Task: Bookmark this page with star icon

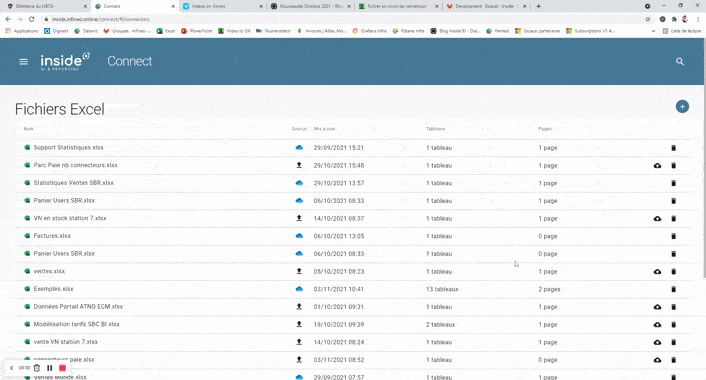Action: tap(648, 19)
